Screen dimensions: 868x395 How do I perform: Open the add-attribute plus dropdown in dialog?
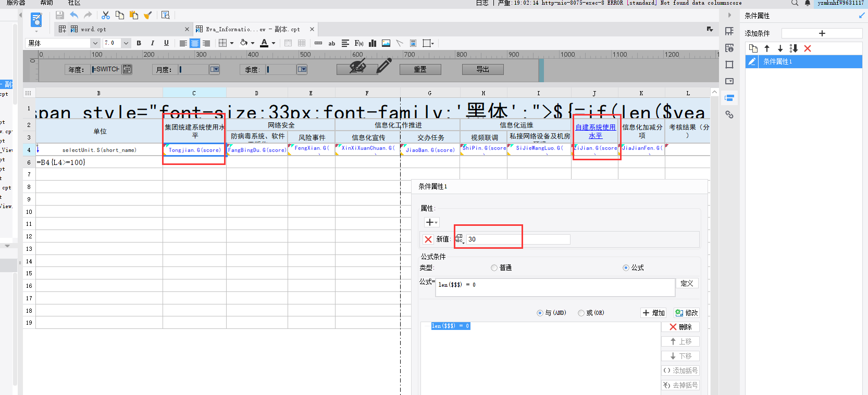point(432,222)
